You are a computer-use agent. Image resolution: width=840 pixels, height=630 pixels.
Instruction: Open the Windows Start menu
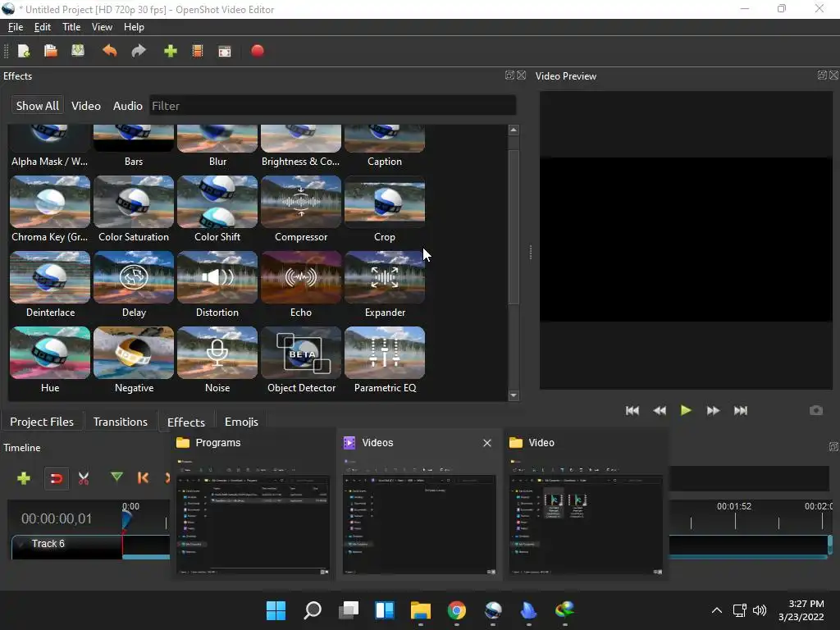click(276, 610)
